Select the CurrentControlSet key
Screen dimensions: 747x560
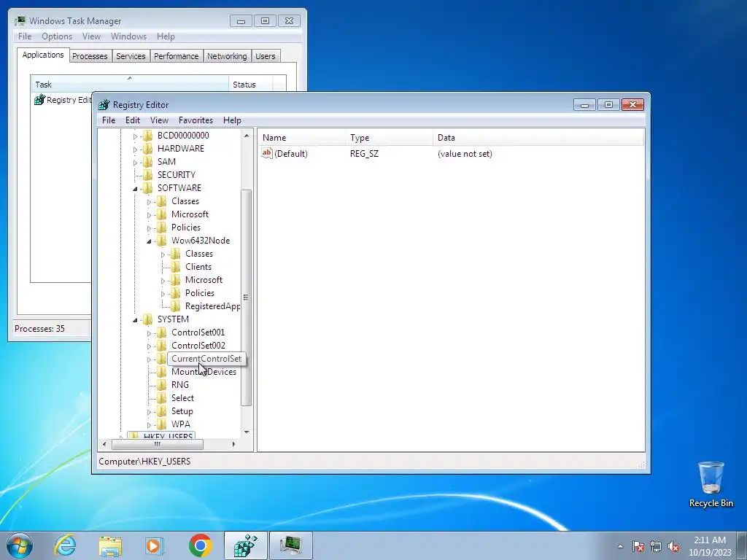(206, 359)
